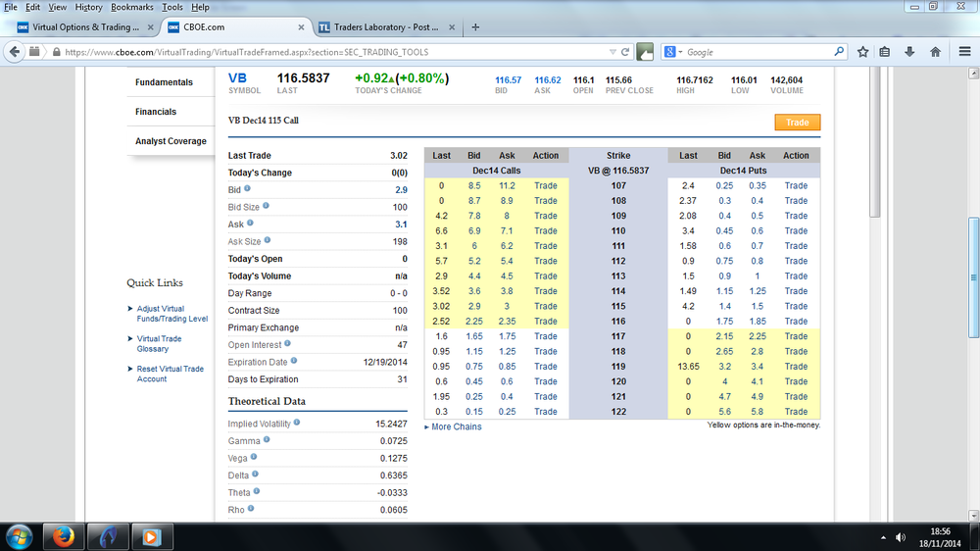Click the 2.9 bid value link
Viewport: 980px width, 551px height.
[401, 189]
